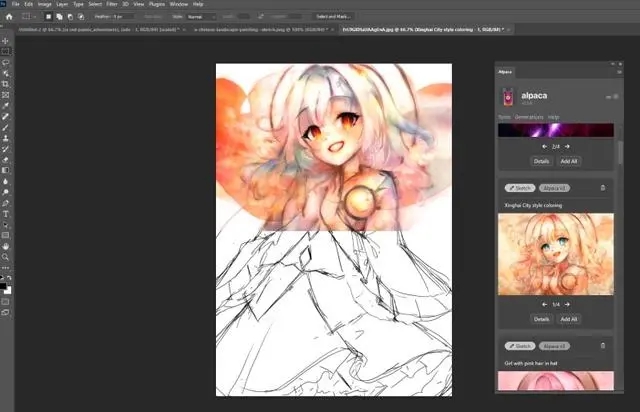The width and height of the screenshot is (640, 412).
Task: Set the background color swatch
Action: click(8, 290)
